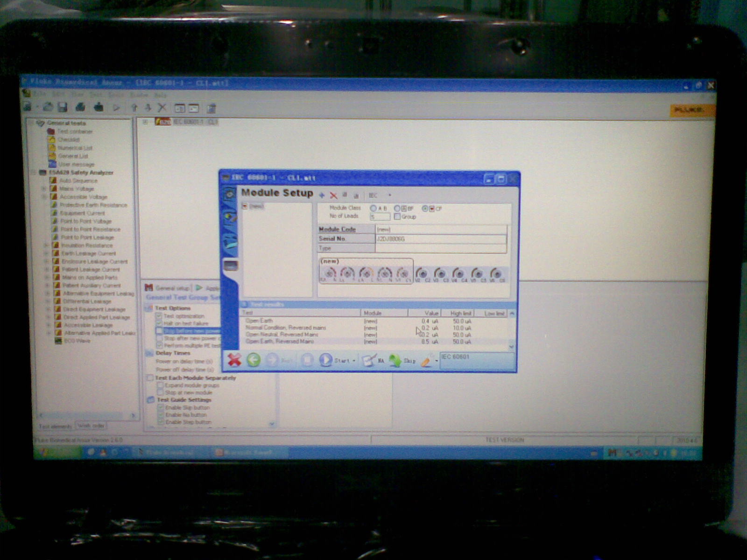The height and width of the screenshot is (560, 747).
Task: Click the IEC 60601-1 CLI node icon
Action: click(163, 122)
